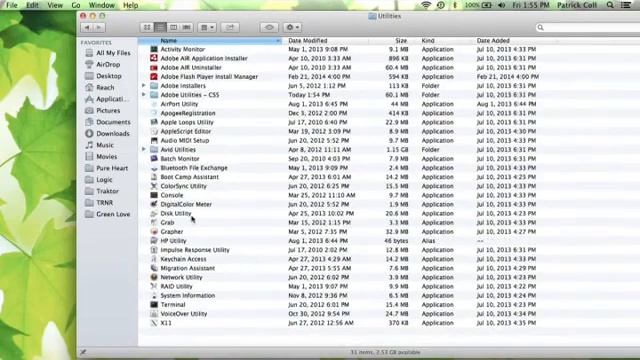Select the HP Utility alias row

click(x=389, y=241)
